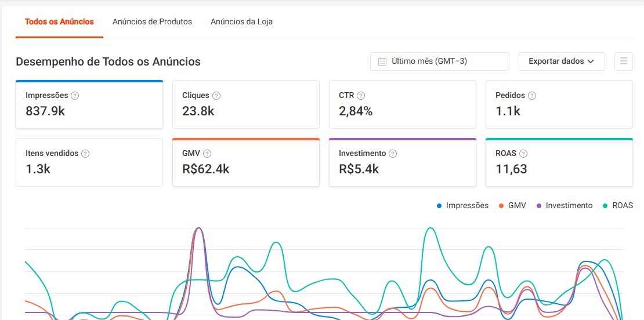Viewport: 644px width, 320px height.
Task: Expand the Exportar dados dropdown
Action: click(561, 61)
